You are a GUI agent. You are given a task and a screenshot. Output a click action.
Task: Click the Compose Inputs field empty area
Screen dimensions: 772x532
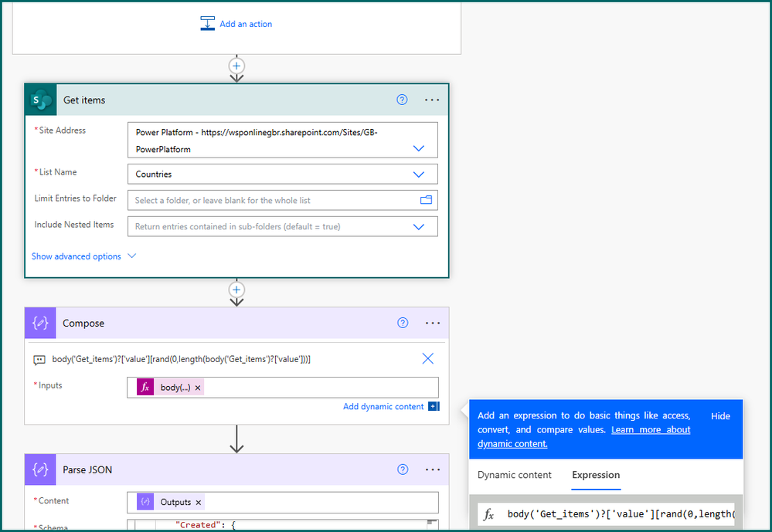coord(320,388)
